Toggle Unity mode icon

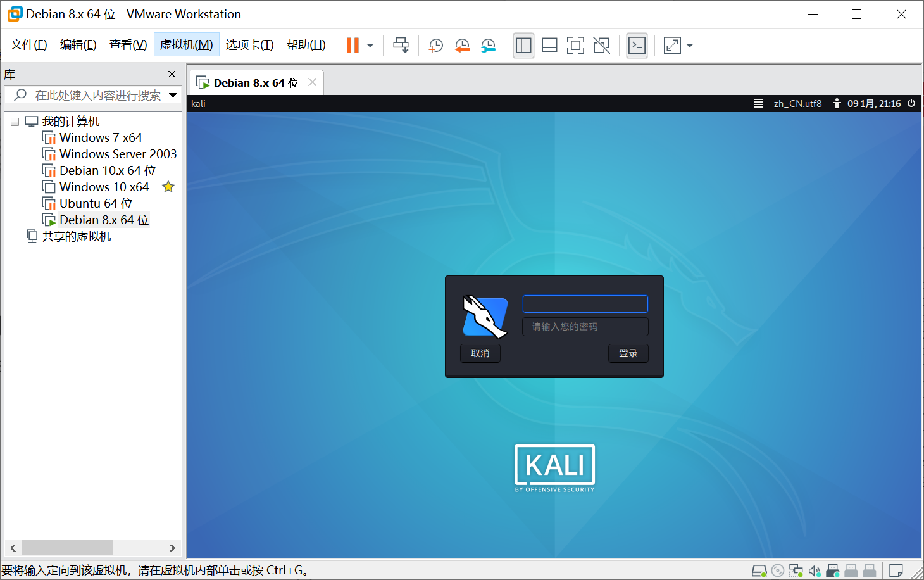(x=601, y=45)
